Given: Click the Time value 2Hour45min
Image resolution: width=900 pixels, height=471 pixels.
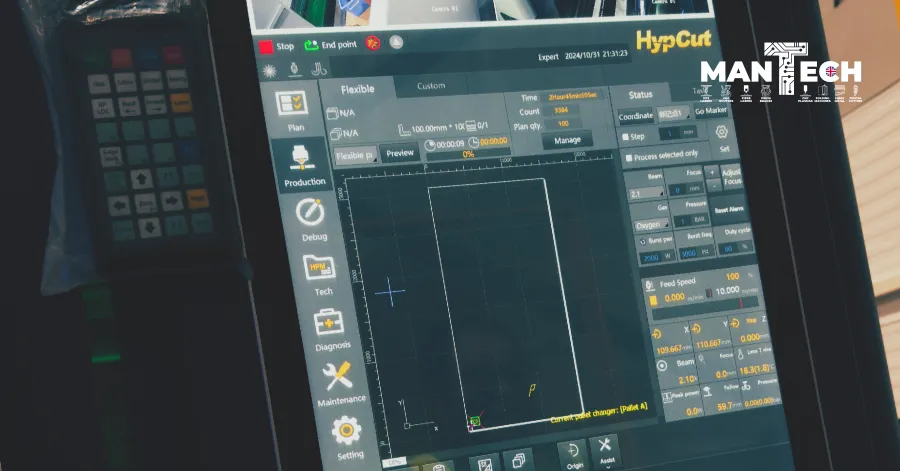Looking at the screenshot, I should pos(572,95).
